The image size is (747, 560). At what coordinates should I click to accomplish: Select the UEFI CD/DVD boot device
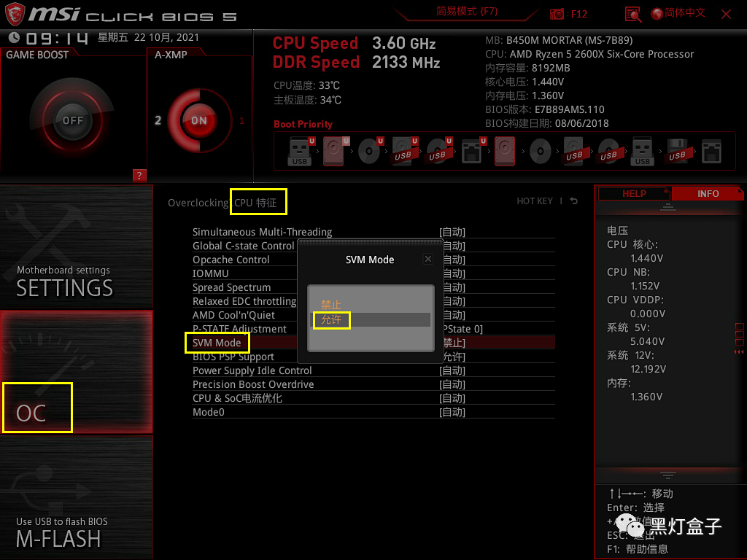click(370, 151)
